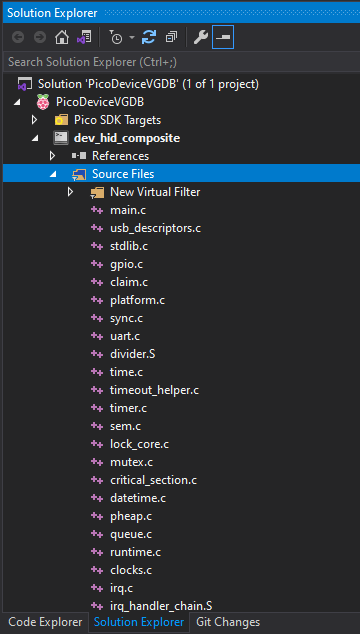
Task: Select time.c file
Action: pyautogui.click(x=127, y=372)
